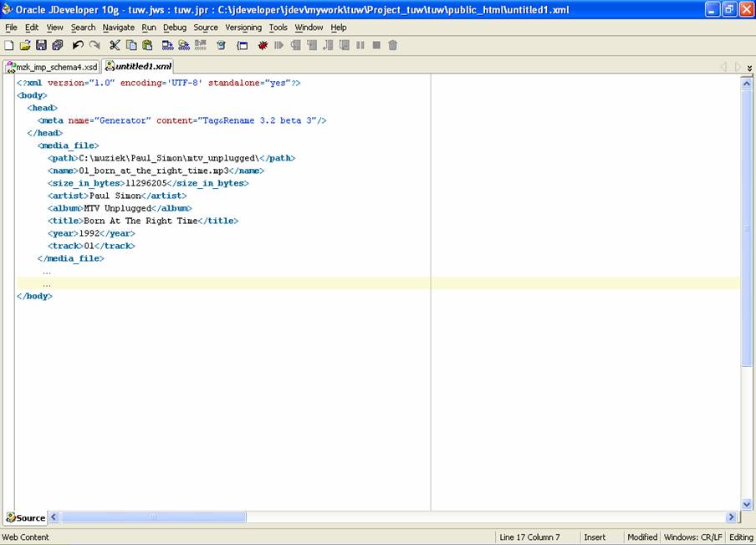Click the Line 17 Column 7 indicator

[530, 537]
